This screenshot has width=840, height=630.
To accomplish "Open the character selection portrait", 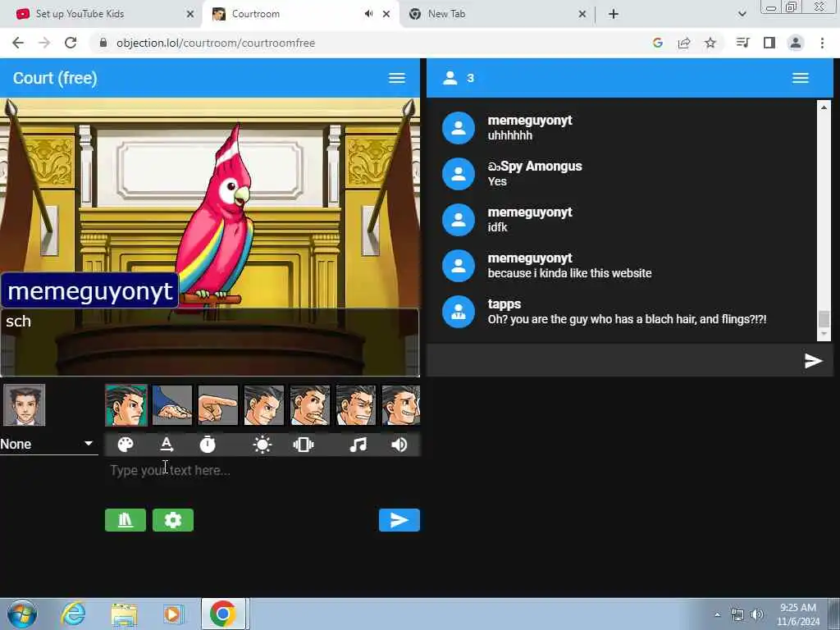I will [24, 404].
